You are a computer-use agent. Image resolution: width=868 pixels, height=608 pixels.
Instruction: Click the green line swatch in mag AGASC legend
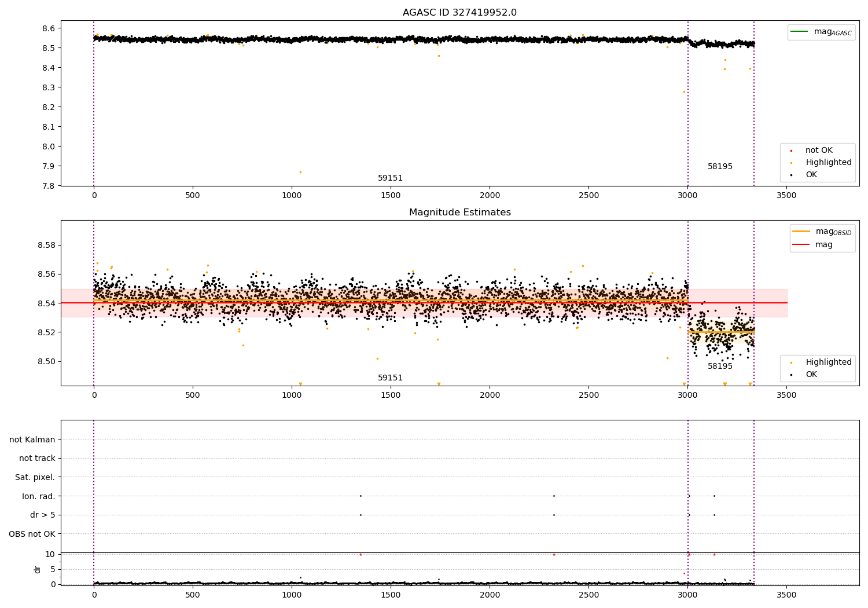pyautogui.click(x=800, y=31)
